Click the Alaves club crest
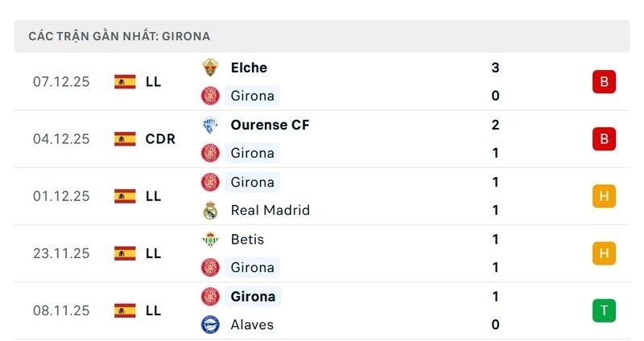Image resolution: width=644 pixels, height=341 pixels. click(210, 325)
